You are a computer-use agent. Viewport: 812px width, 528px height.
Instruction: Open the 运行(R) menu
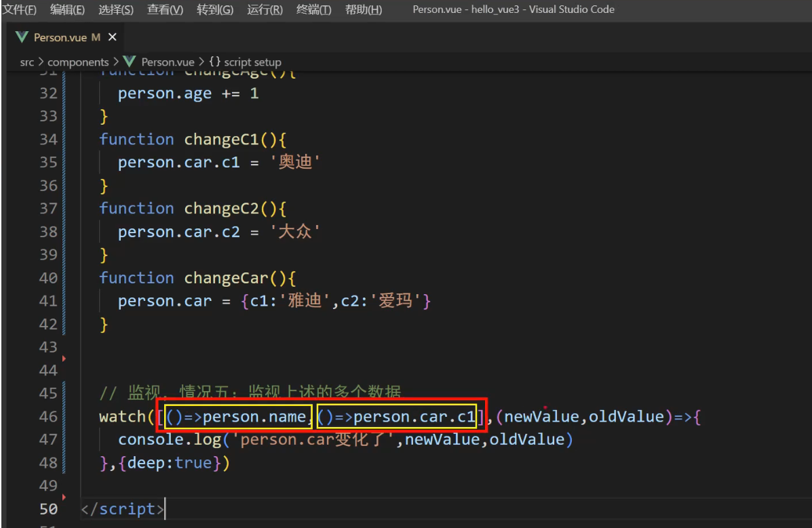(265, 9)
